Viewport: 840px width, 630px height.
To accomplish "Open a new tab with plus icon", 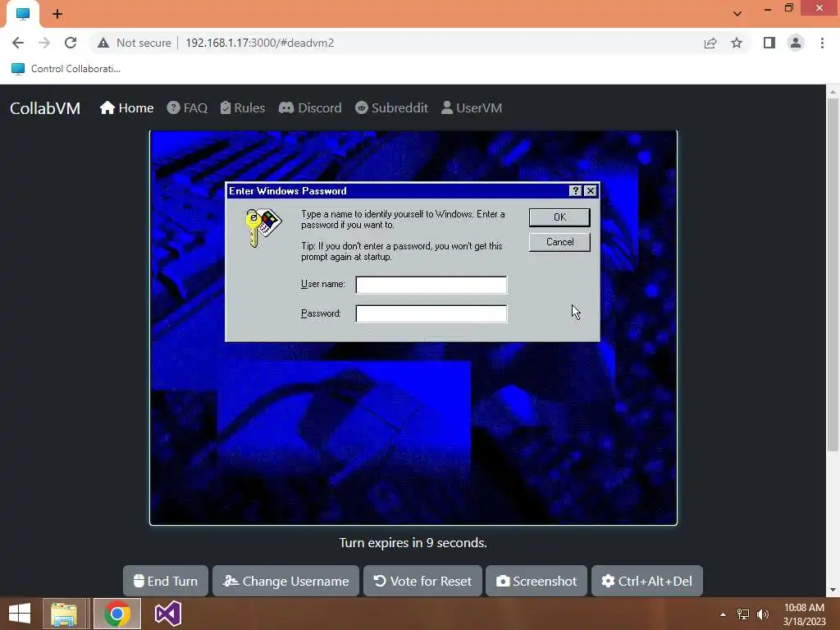I will [57, 14].
